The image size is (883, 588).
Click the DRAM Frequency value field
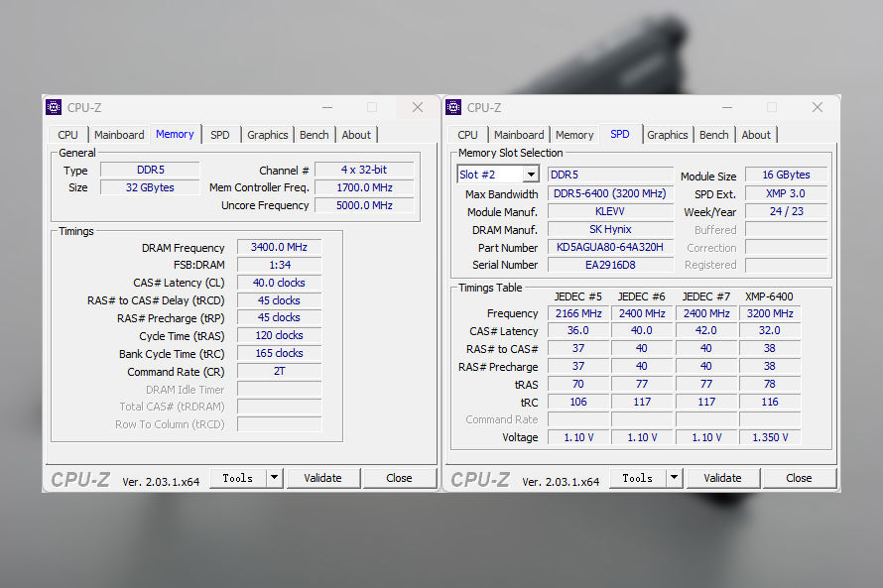[280, 247]
